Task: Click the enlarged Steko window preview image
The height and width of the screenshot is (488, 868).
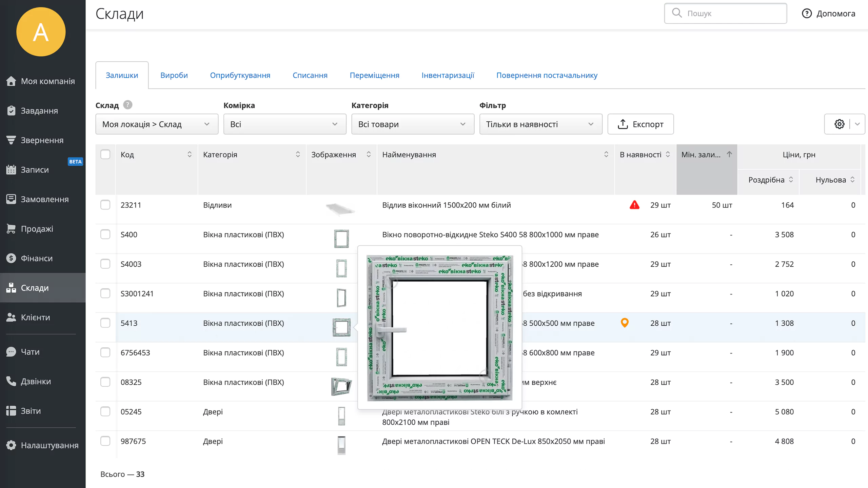Action: pos(439,327)
